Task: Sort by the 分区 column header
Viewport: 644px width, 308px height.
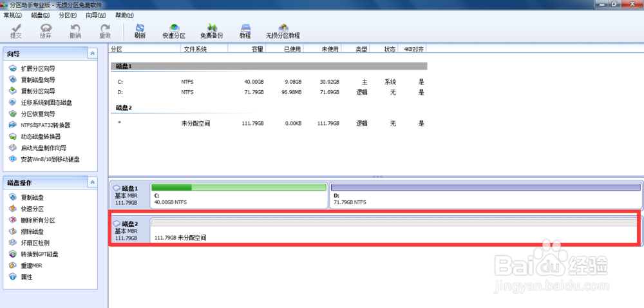Action: 144,49
